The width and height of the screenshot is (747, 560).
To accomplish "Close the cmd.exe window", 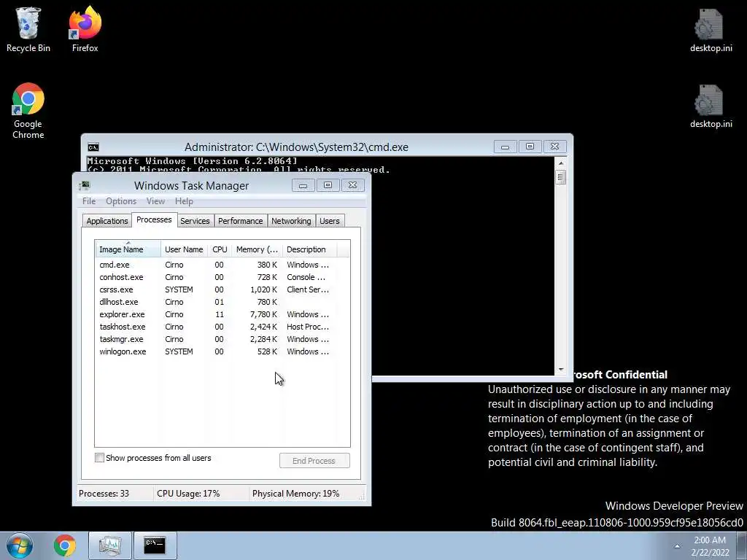I will click(x=554, y=147).
